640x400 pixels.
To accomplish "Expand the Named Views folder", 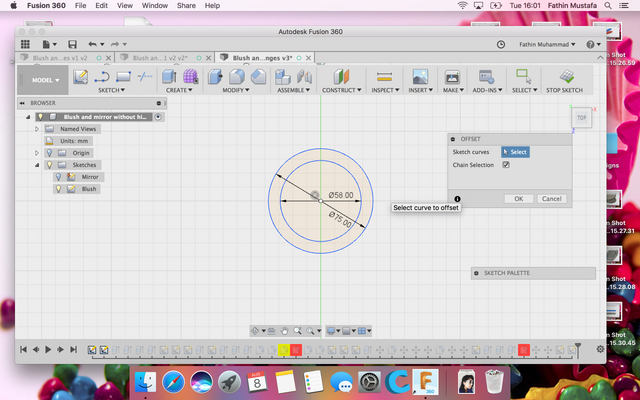I will [37, 129].
